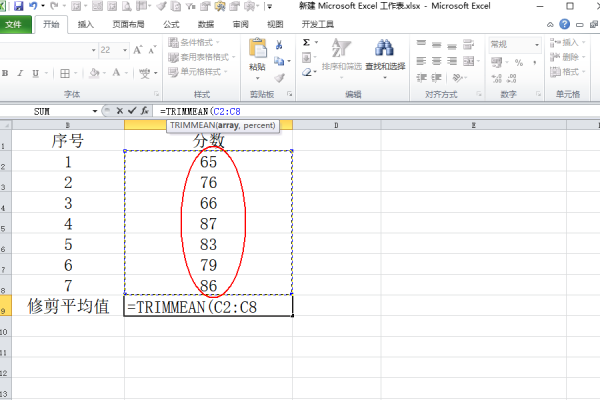Click Insert cells (插入) button

point(567,42)
